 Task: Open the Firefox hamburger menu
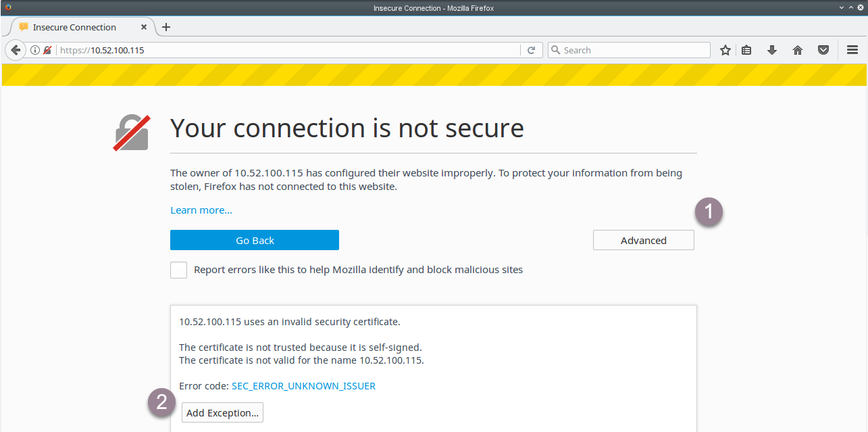coord(851,49)
